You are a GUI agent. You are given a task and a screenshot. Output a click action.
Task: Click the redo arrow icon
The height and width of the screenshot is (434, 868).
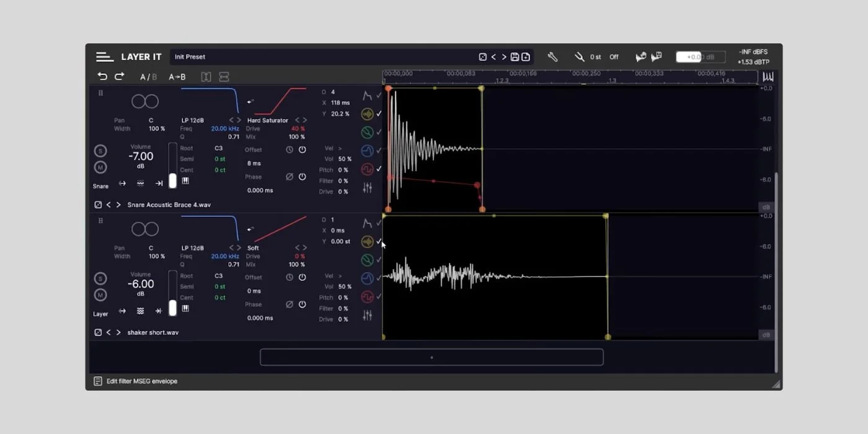(120, 76)
